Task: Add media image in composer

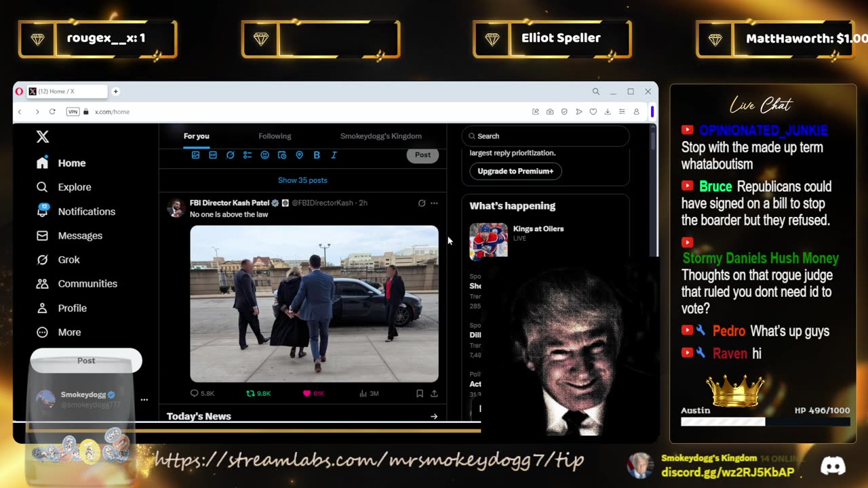Action: click(x=195, y=155)
